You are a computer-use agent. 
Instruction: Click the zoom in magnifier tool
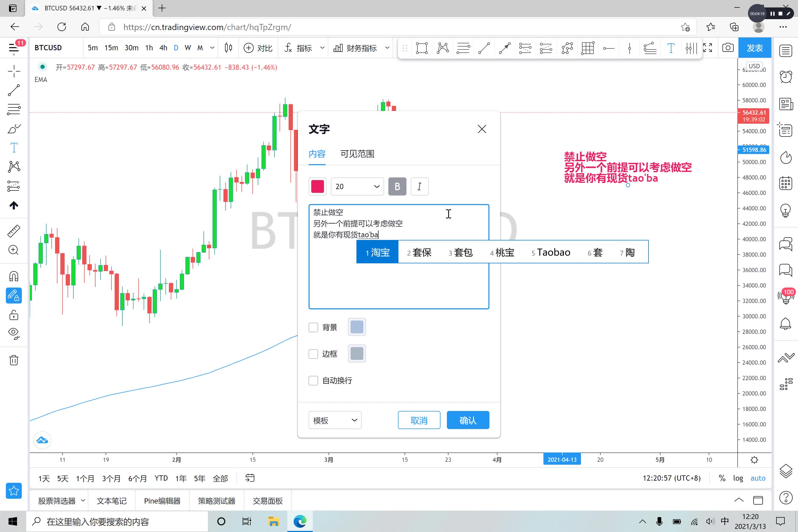point(14,250)
